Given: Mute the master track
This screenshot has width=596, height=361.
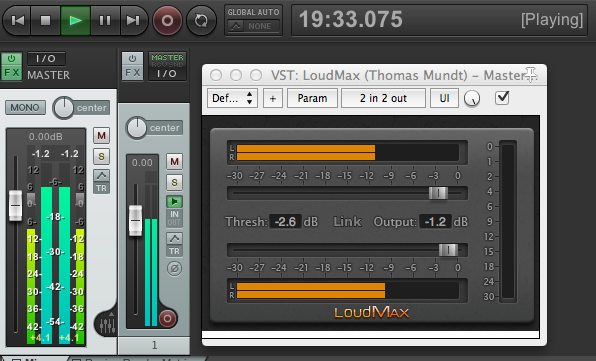Looking at the screenshot, I should tap(101, 136).
